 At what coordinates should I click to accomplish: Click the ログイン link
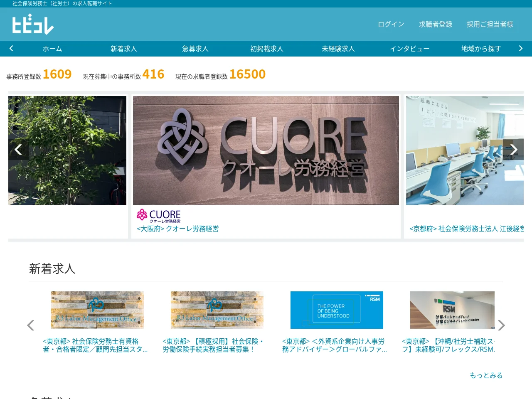pos(391,25)
